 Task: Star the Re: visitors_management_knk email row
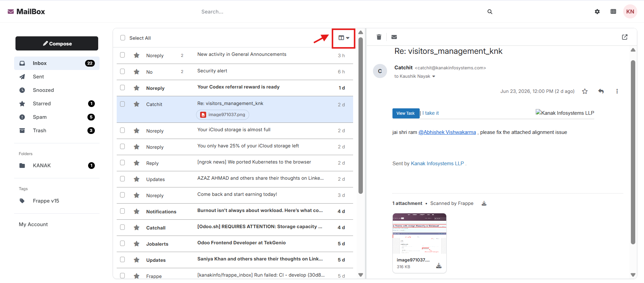point(137,104)
